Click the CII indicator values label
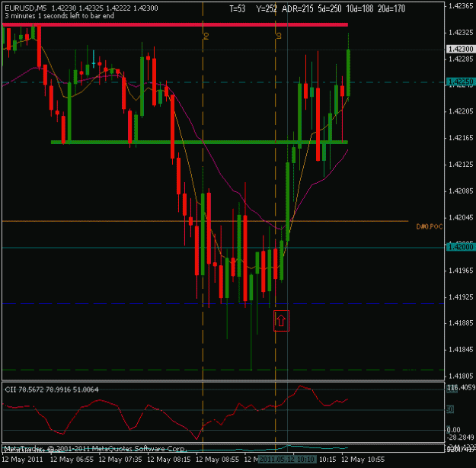This screenshot has height=468, width=476. tap(52, 390)
